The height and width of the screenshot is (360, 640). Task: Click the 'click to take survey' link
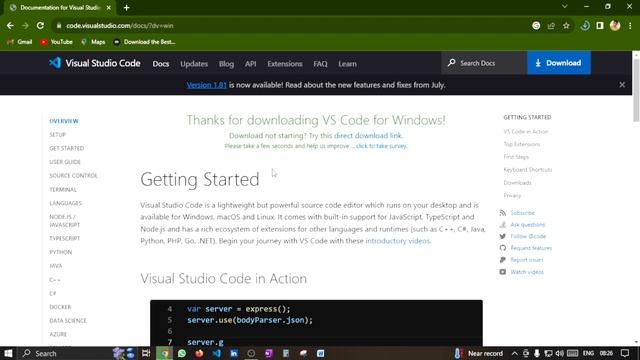(381, 146)
